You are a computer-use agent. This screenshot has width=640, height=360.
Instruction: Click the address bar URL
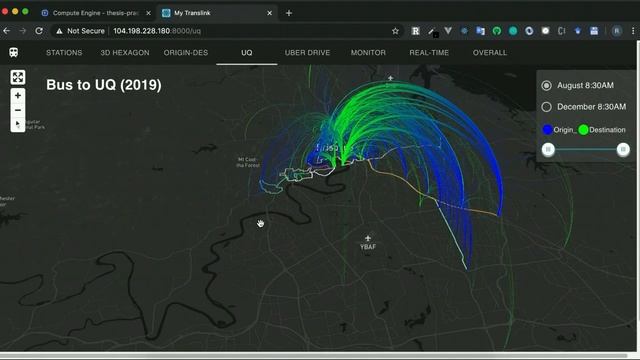click(157, 31)
